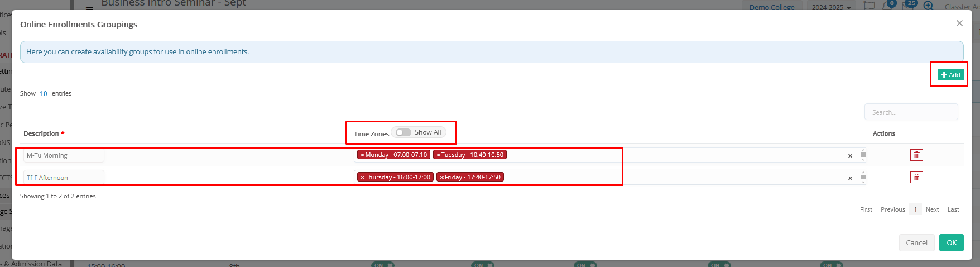Delete the M-Tu Morning group row
The height and width of the screenshot is (267, 980).
pos(916,155)
